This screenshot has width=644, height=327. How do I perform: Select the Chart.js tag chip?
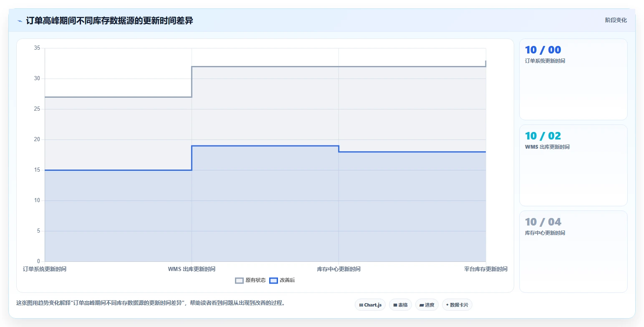click(x=370, y=305)
